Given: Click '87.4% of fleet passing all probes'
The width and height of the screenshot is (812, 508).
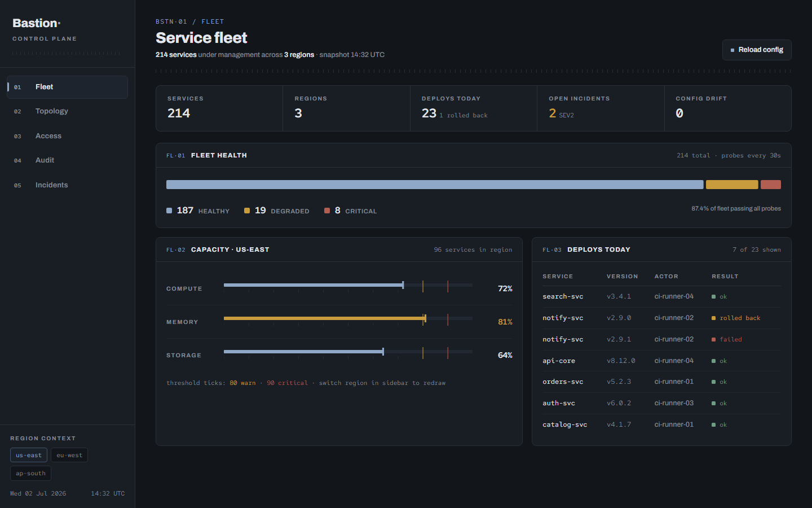Looking at the screenshot, I should tap(736, 209).
